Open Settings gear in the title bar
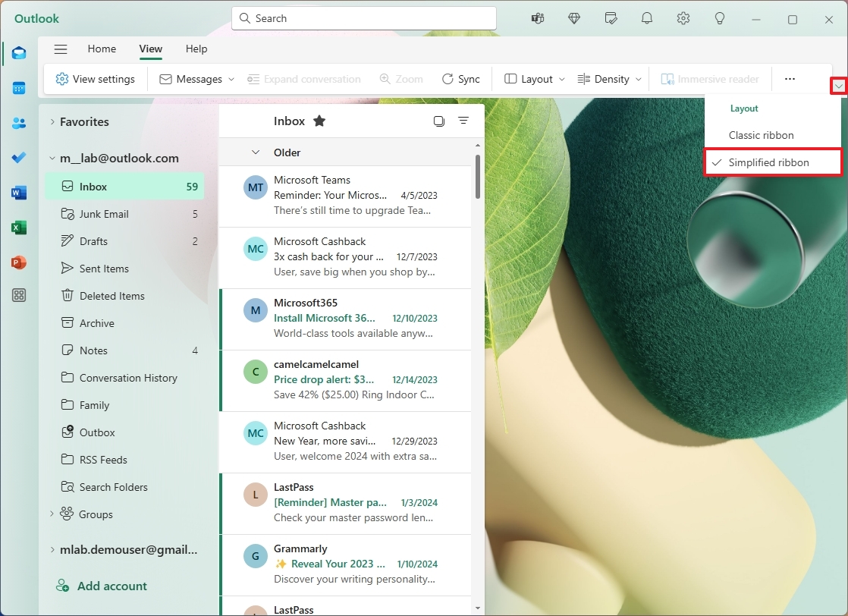The image size is (848, 616). point(683,18)
